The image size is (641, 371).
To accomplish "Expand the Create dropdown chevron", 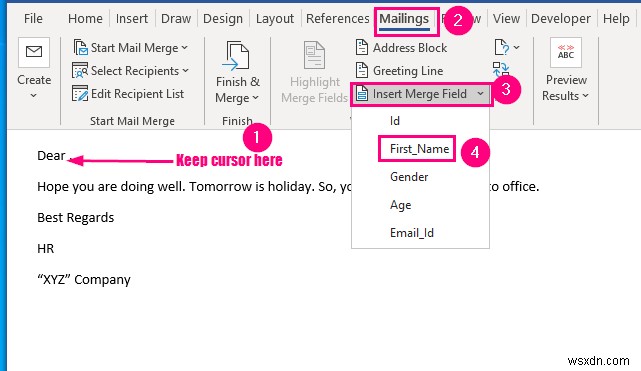I will click(x=34, y=96).
